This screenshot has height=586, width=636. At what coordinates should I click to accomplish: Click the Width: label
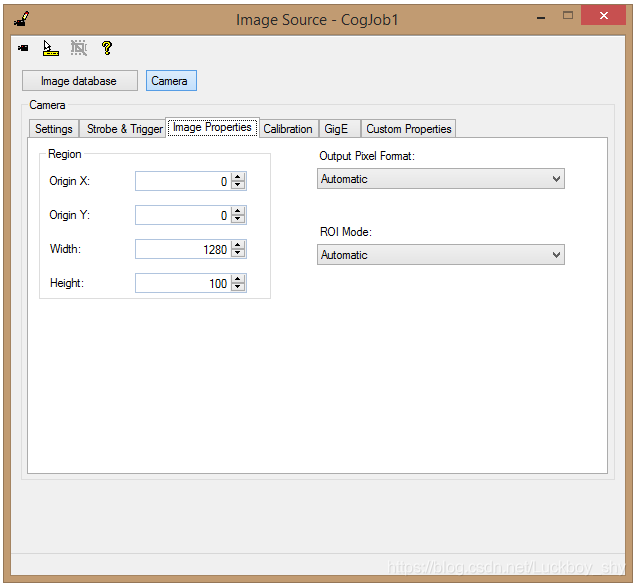pyautogui.click(x=65, y=249)
